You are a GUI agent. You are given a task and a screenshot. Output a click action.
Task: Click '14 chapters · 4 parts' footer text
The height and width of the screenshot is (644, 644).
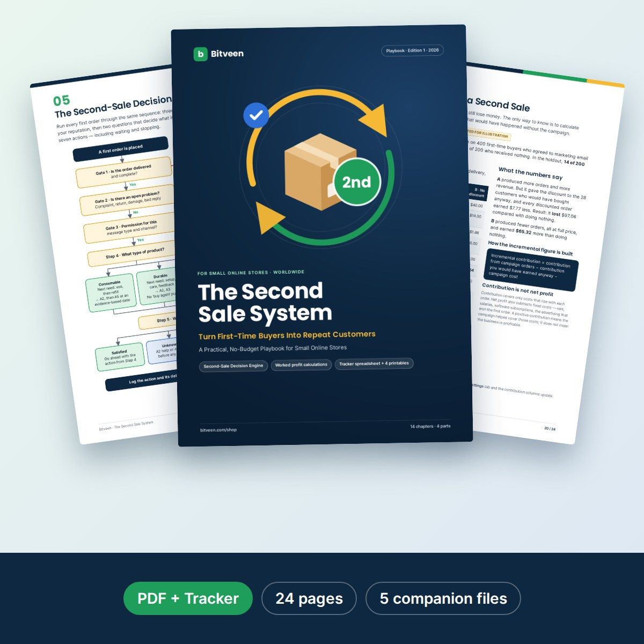430,426
